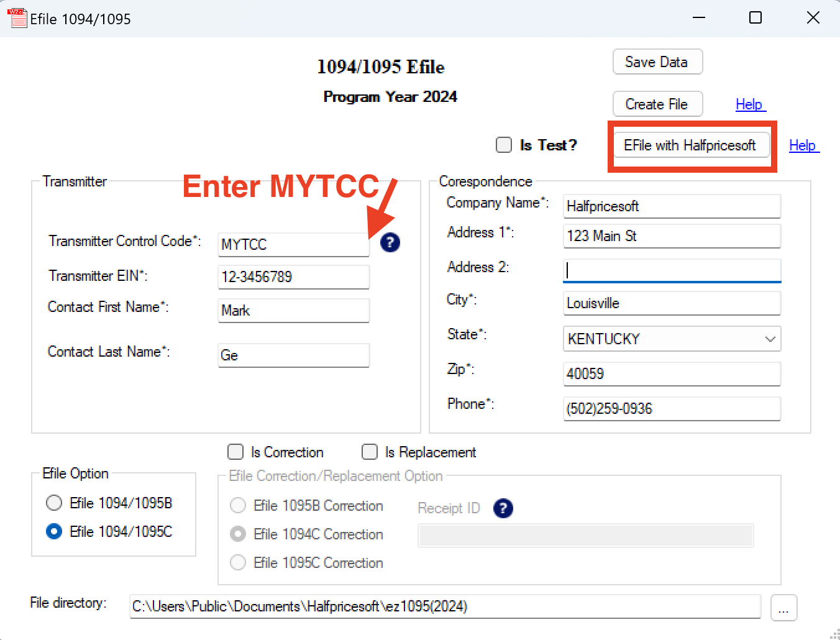This screenshot has height=640, width=840.
Task: Select the Efile 1094/1095B radio option
Action: (x=54, y=503)
